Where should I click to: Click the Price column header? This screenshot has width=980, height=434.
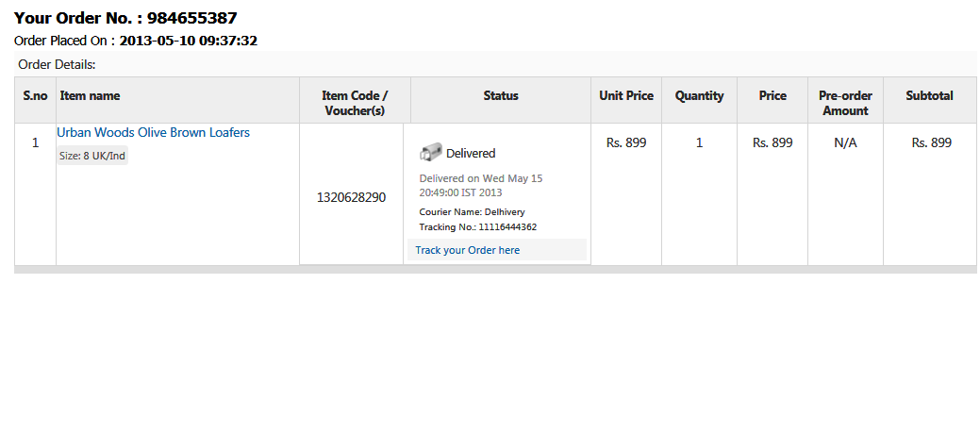[x=772, y=96]
